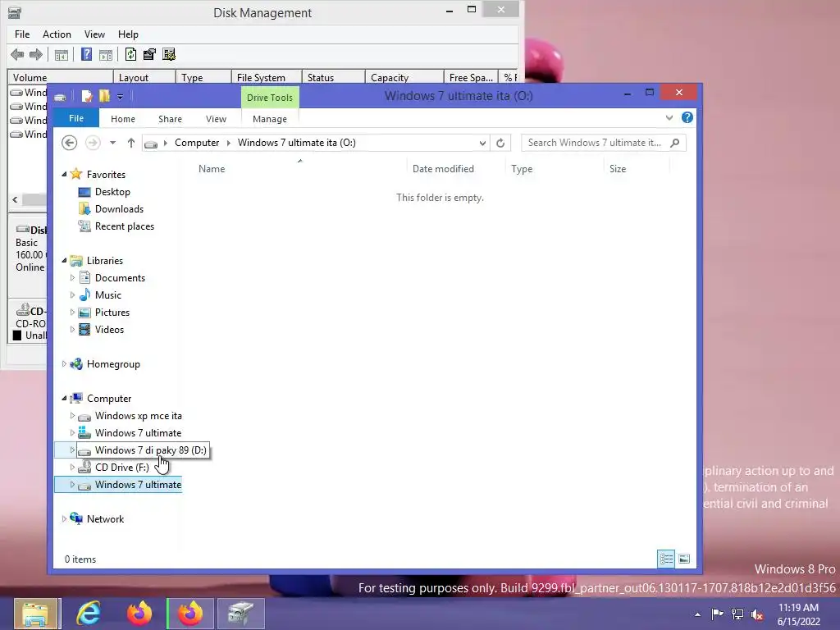Open Action Center flag icon in tray

tap(717, 614)
